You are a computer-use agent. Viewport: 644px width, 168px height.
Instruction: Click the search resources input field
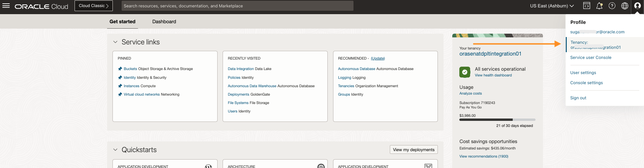coord(237,6)
